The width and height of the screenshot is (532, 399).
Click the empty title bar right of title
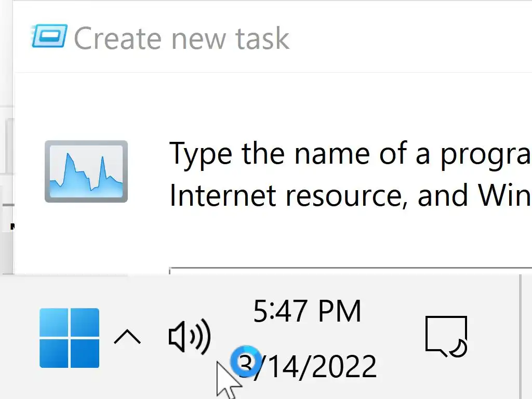[x=410, y=38]
